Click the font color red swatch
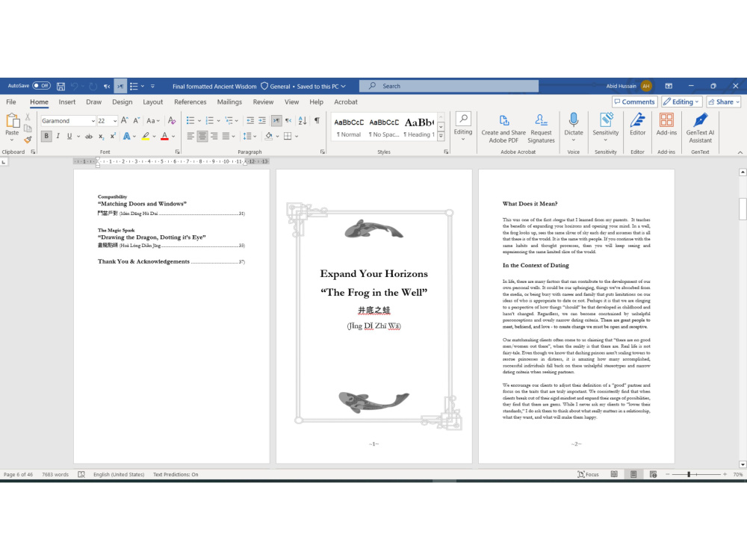Image resolution: width=747 pixels, height=560 pixels. (164, 136)
